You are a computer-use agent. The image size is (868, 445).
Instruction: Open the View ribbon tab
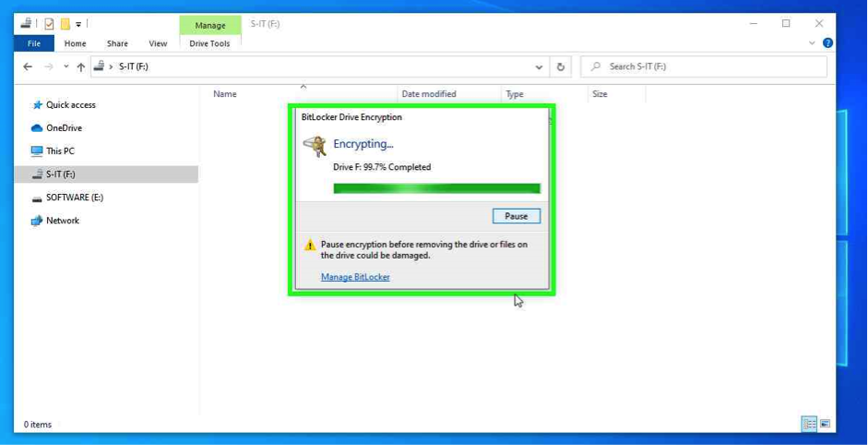click(x=158, y=43)
